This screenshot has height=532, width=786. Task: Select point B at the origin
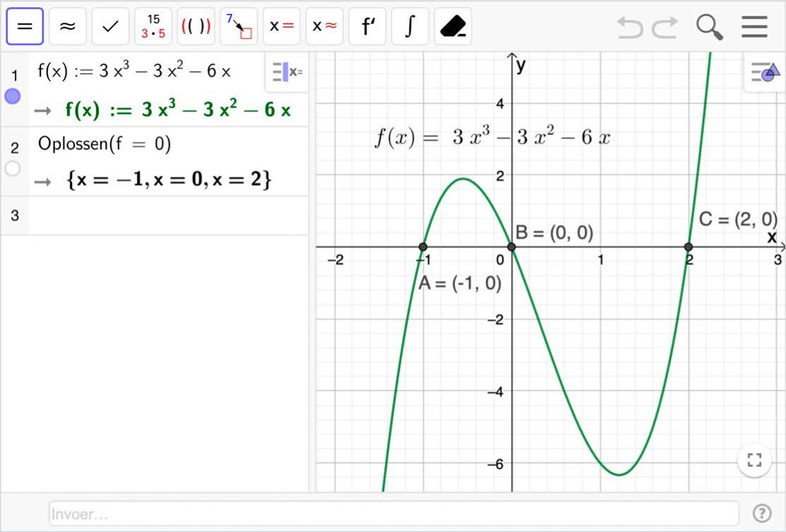click(511, 246)
